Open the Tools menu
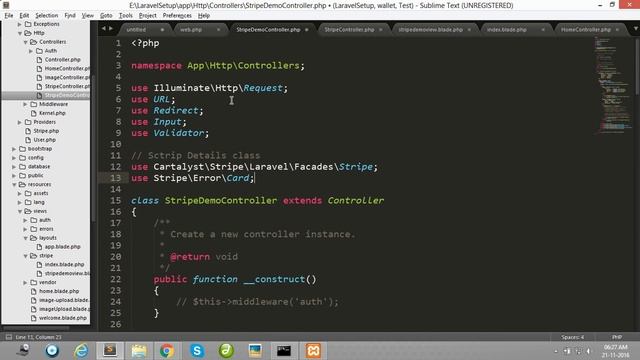 126,16
